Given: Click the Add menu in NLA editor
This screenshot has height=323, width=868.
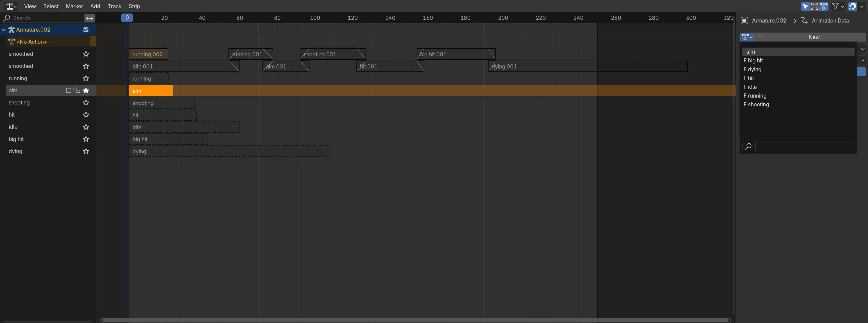Looking at the screenshot, I should click(94, 5).
